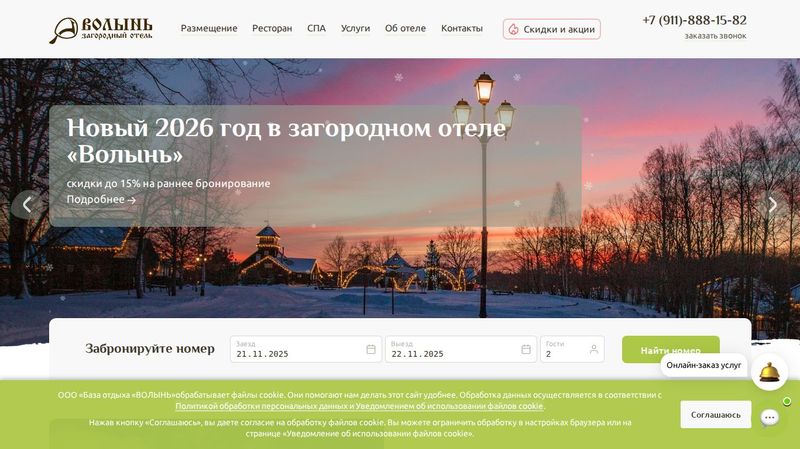Open the chat bubble widget
The height and width of the screenshot is (449, 800).
[x=769, y=417]
